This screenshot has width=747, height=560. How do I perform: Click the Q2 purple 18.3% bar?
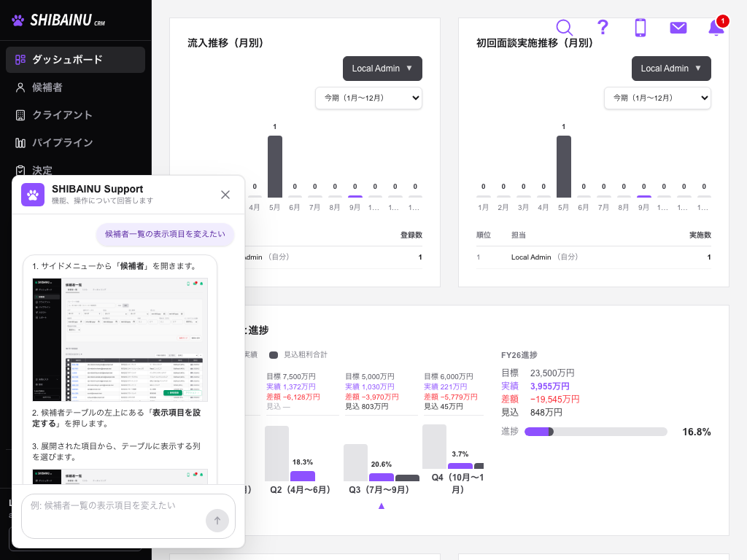[303, 475]
